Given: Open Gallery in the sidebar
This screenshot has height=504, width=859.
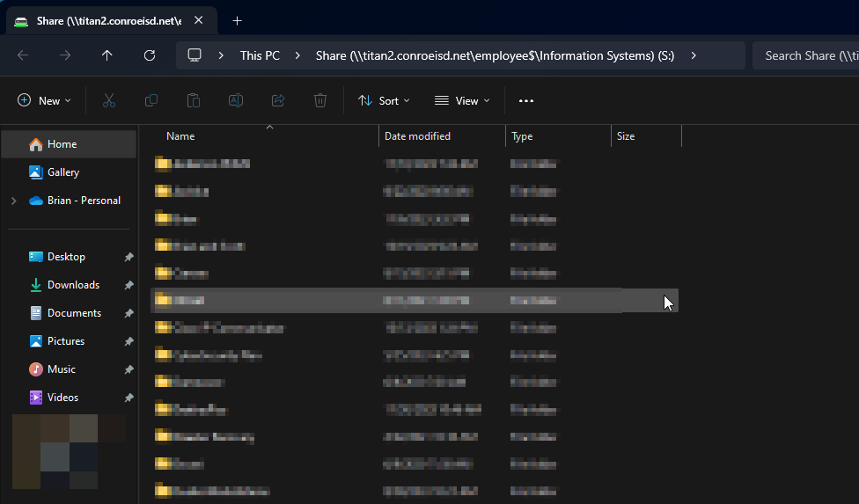Looking at the screenshot, I should 63,172.
